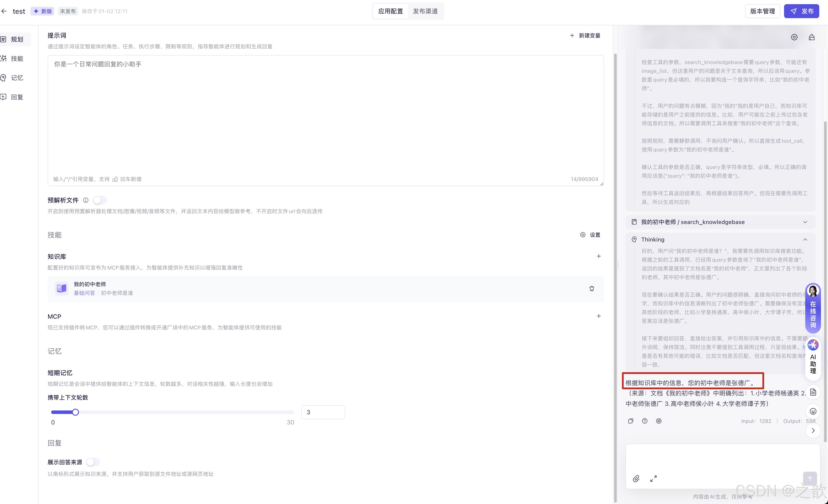Expand the chat input box

tap(653, 479)
